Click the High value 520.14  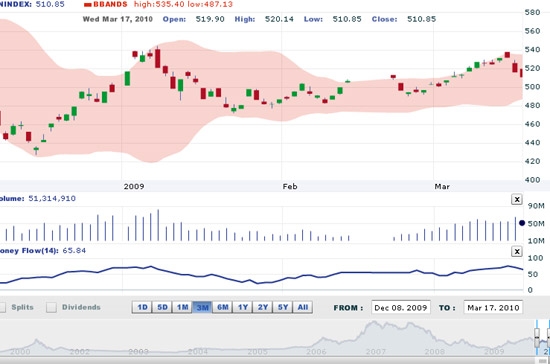click(279, 19)
